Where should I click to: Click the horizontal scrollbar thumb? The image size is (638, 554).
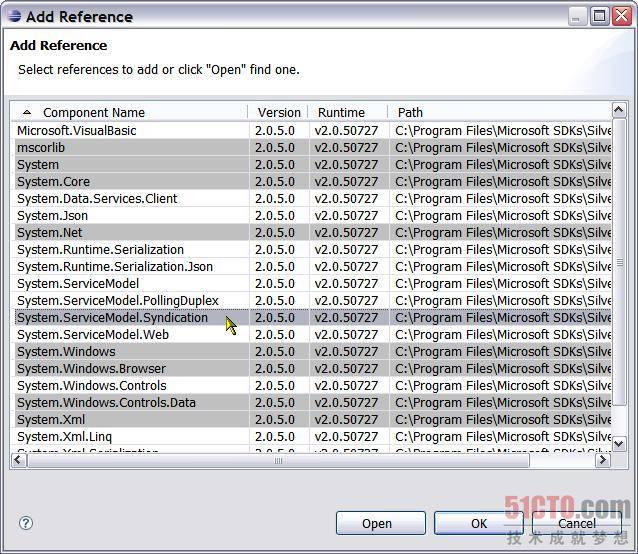click(x=278, y=460)
